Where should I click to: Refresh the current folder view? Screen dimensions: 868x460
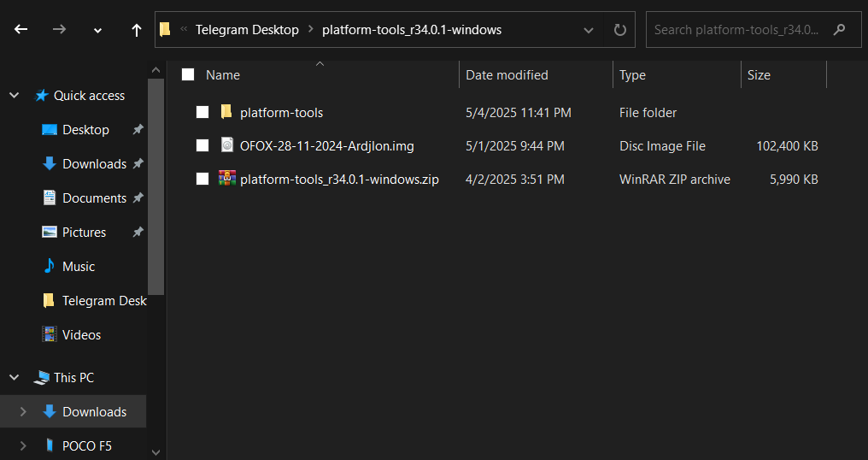coord(620,30)
